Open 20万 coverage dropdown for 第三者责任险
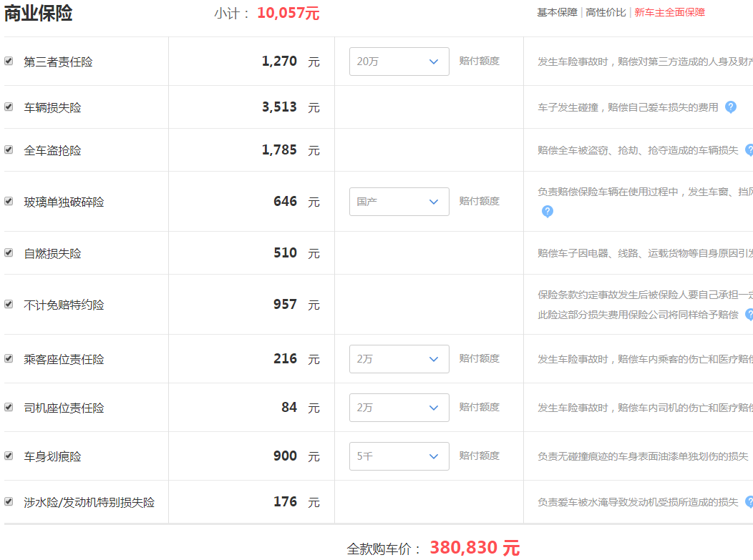The width and height of the screenshot is (753, 560). coord(399,62)
